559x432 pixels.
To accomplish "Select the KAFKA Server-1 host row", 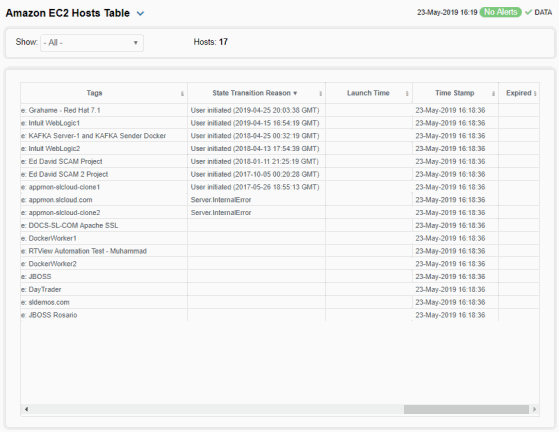I will (280, 136).
